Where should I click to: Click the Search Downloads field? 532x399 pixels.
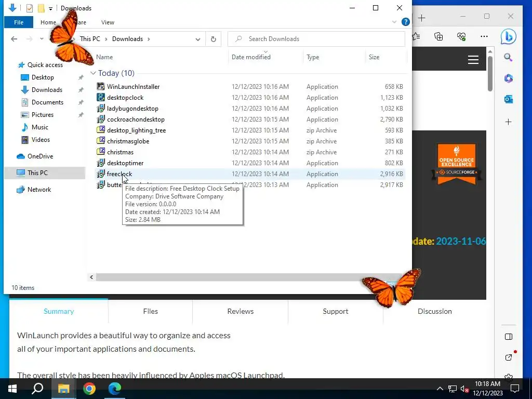point(316,39)
